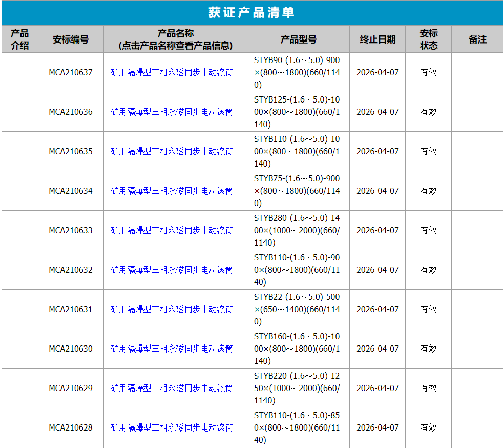Click the STYB220 model cell

point(298,388)
